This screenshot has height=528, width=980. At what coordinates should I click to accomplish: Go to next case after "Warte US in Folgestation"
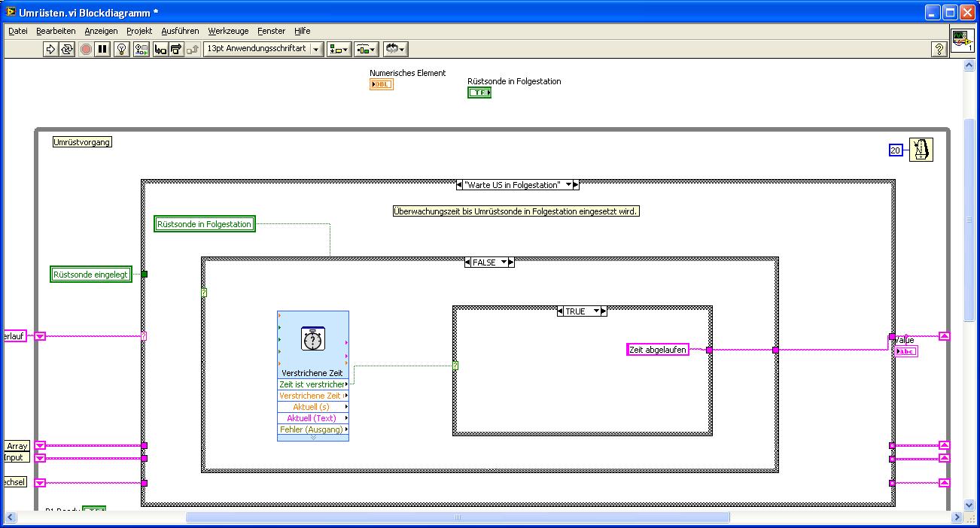[576, 185]
